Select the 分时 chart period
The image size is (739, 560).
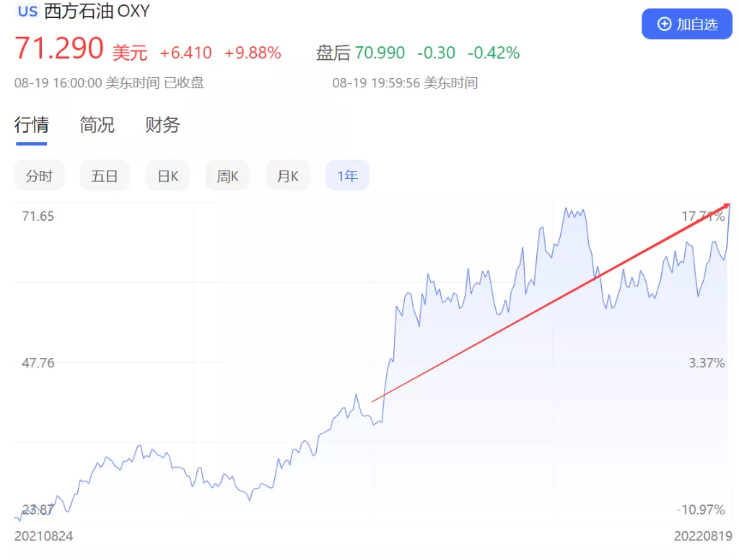click(x=40, y=176)
